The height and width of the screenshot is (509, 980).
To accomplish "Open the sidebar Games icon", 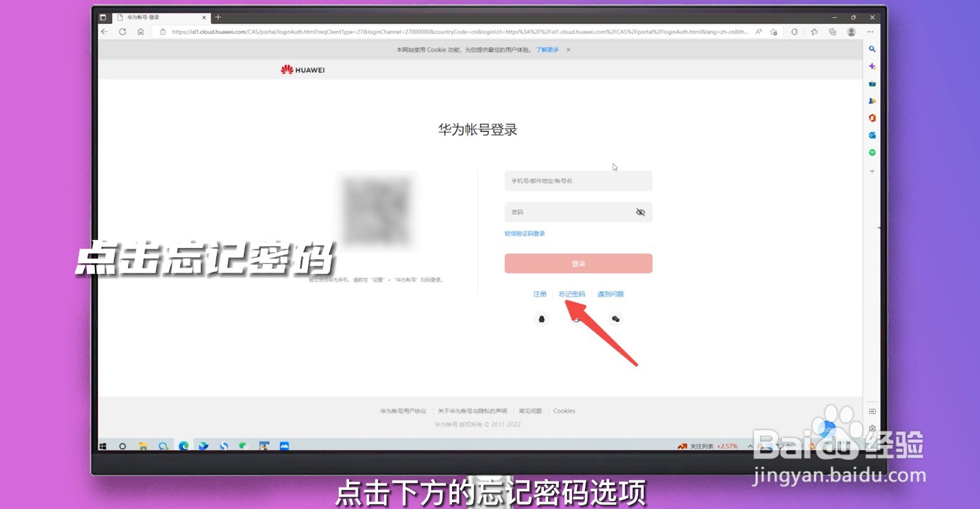I will pyautogui.click(x=872, y=100).
